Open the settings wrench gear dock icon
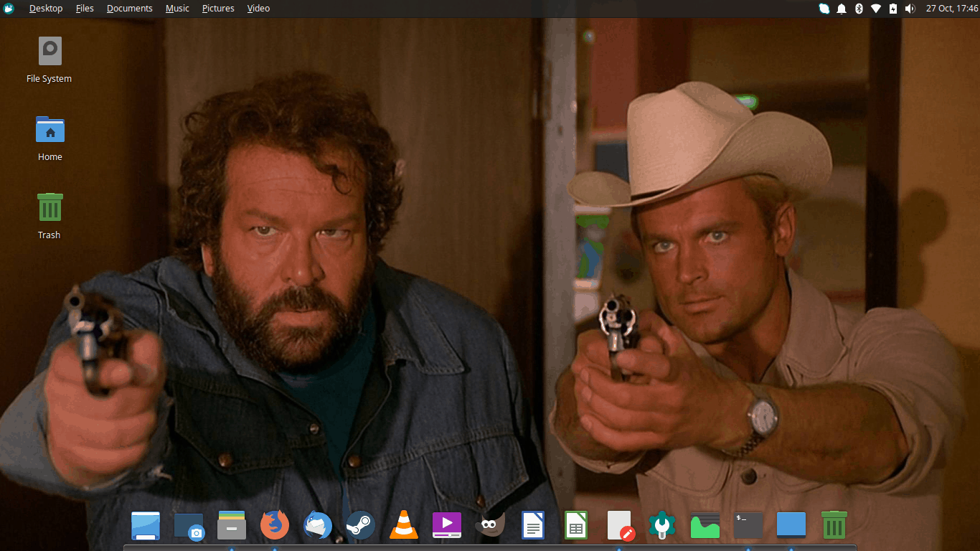 [x=662, y=525]
